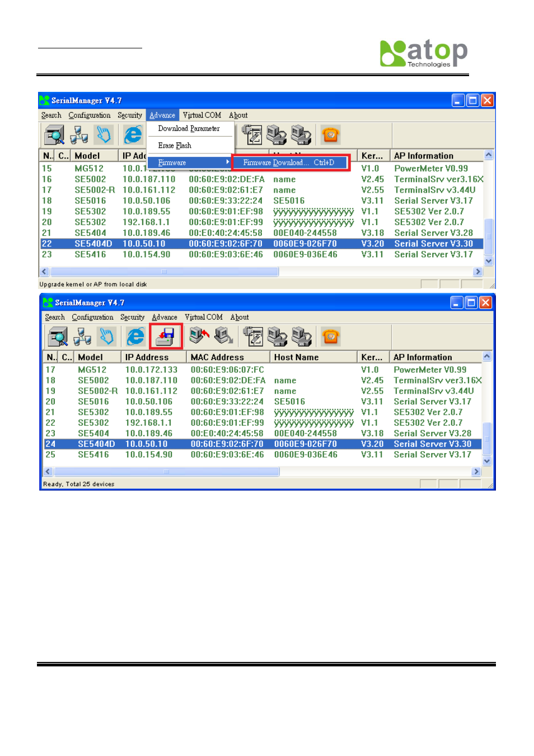
Task: Open the About menu in upper window
Action: pos(238,115)
